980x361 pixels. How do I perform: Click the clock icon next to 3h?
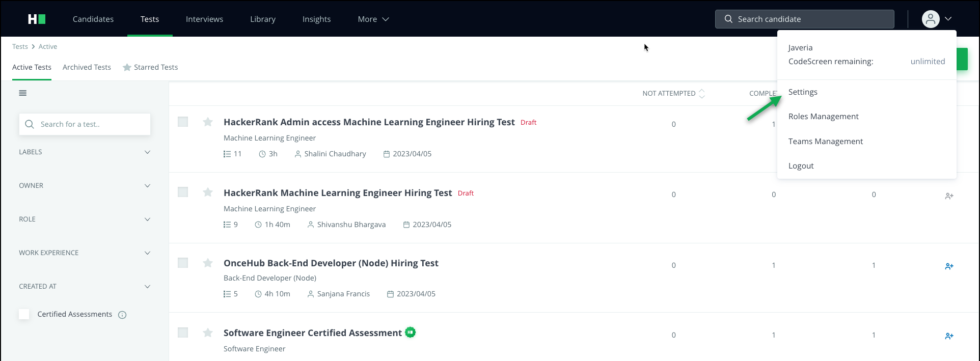click(262, 154)
